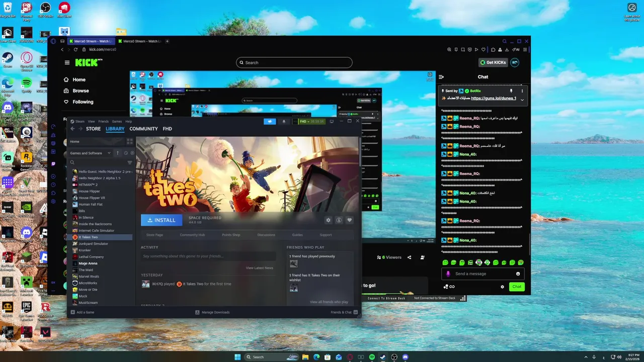Add It Takes Two to favorites heart
Image resolution: width=644 pixels, height=362 pixels.
click(349, 220)
